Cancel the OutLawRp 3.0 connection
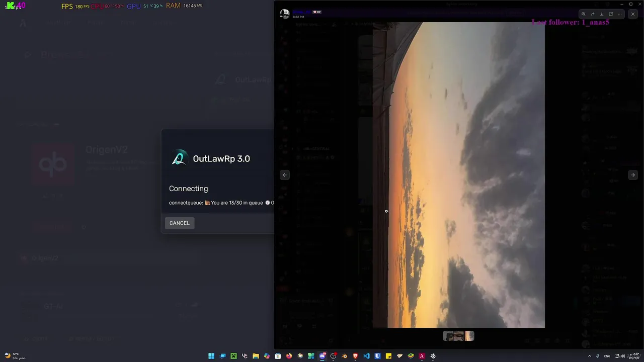The height and width of the screenshot is (362, 644). click(x=180, y=223)
